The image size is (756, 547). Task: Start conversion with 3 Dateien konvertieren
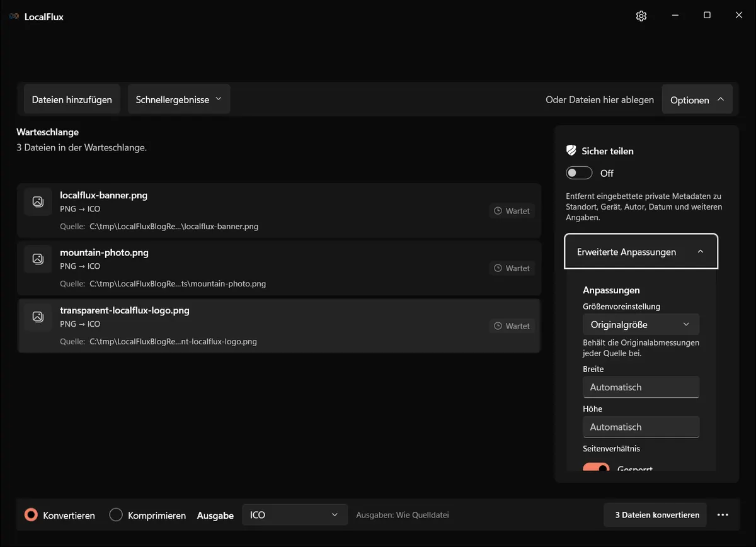[655, 515]
